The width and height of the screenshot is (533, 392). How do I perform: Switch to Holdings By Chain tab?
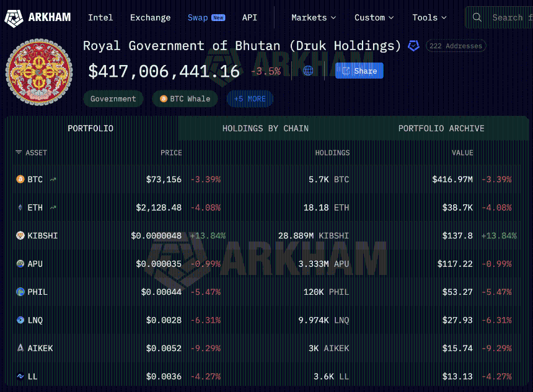265,128
